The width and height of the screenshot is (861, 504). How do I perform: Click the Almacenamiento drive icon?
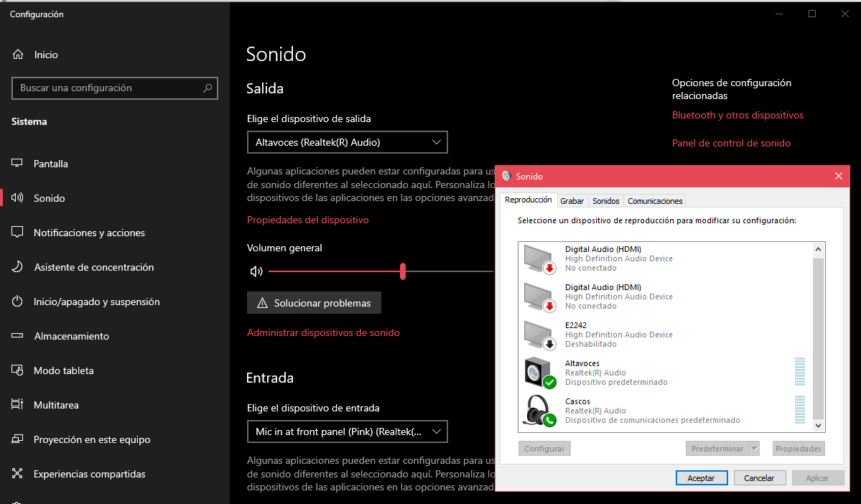click(17, 335)
